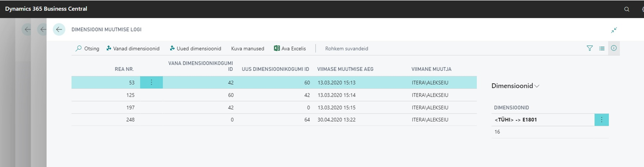Click the value 16 in Dimensioonid list
The width and height of the screenshot is (644, 167).
(x=497, y=132)
